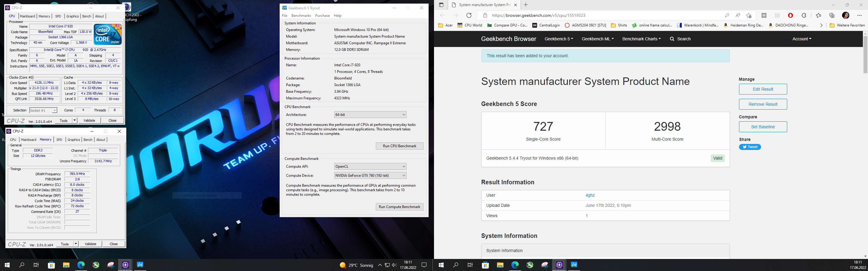Image resolution: width=868 pixels, height=271 pixels.
Task: Click the red Opera-style extension icon
Action: [791, 15]
